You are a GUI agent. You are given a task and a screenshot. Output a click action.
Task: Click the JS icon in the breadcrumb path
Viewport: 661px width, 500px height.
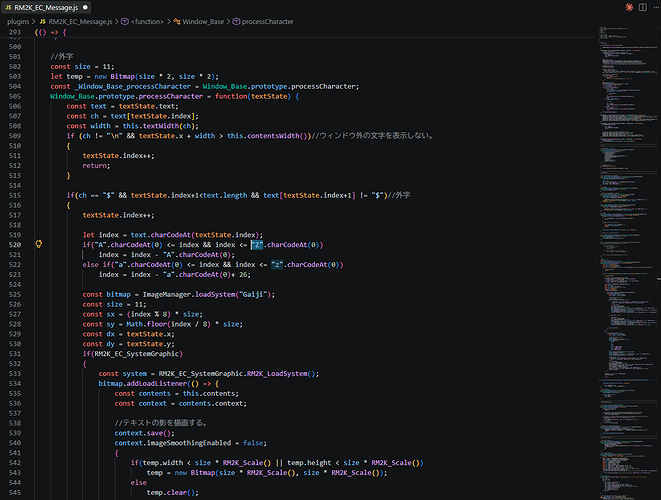point(43,22)
